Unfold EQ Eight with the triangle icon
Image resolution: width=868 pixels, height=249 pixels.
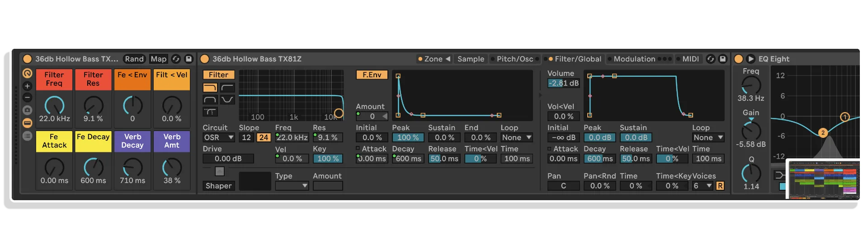click(751, 59)
